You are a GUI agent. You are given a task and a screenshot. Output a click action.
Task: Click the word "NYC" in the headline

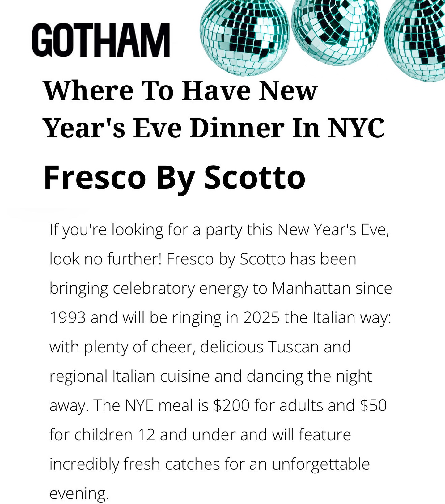(x=356, y=128)
